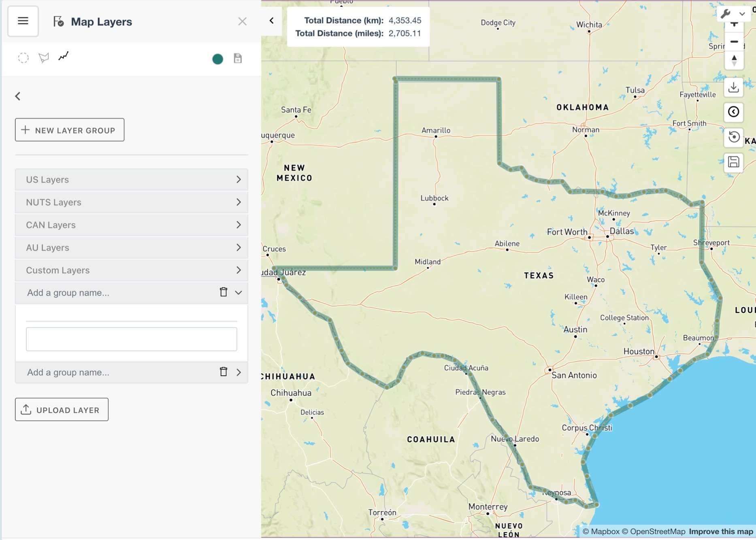The width and height of the screenshot is (756, 540).
Task: Collapse the side panel with arrow
Action: 272,21
